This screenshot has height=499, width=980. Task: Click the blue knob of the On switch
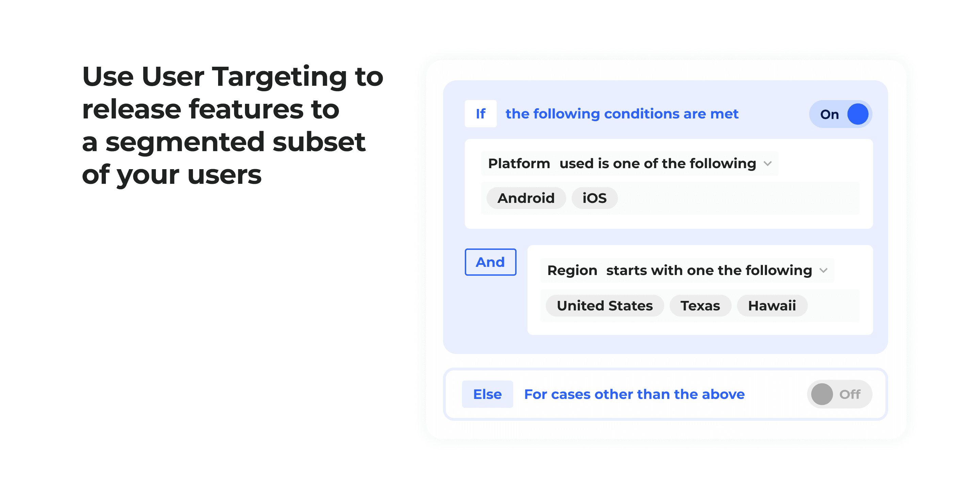point(857,114)
